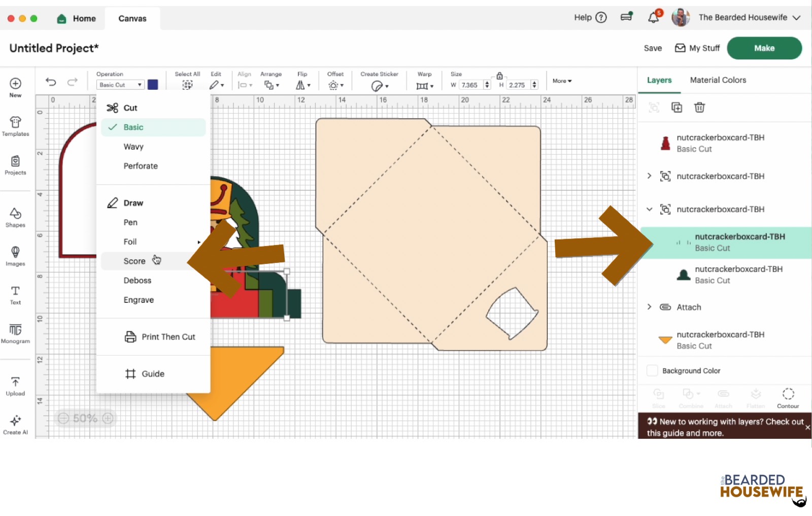Click the Upload icon

pos(15,386)
